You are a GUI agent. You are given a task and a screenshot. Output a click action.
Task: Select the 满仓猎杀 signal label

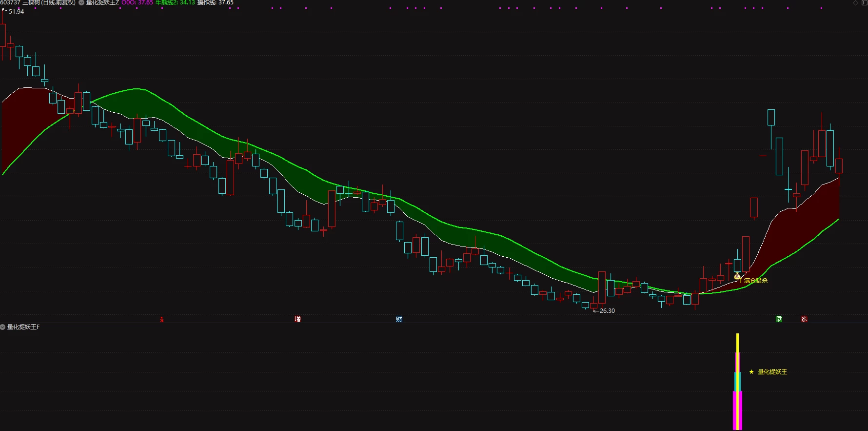pyautogui.click(x=756, y=281)
